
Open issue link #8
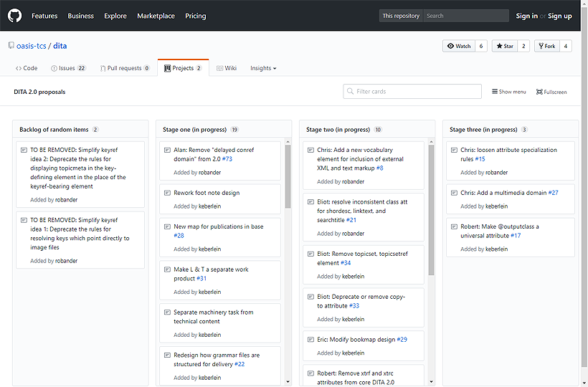click(x=380, y=168)
